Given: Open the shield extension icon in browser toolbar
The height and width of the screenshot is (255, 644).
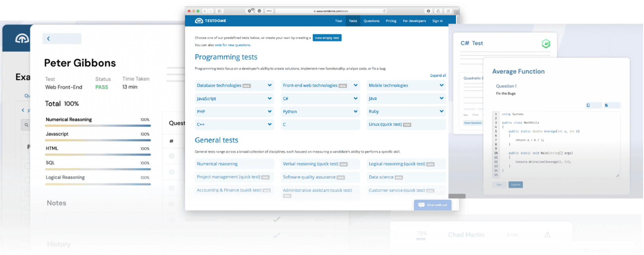Looking at the screenshot, I should [250, 11].
